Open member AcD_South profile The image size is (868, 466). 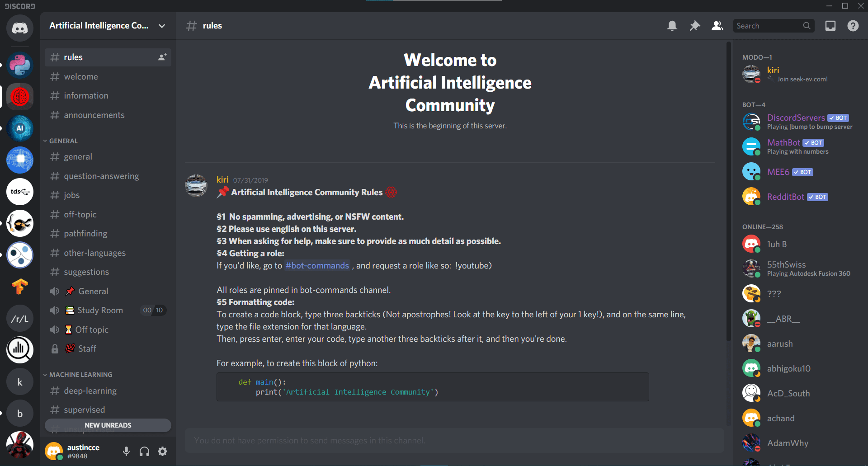coord(800,393)
